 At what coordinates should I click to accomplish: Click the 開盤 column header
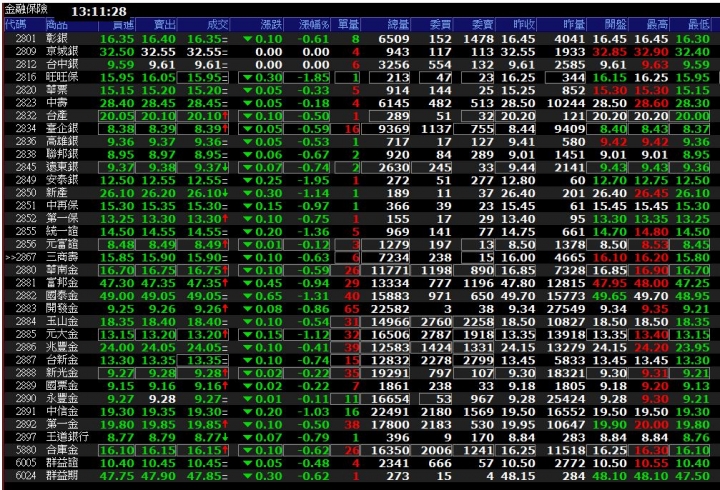[616, 24]
